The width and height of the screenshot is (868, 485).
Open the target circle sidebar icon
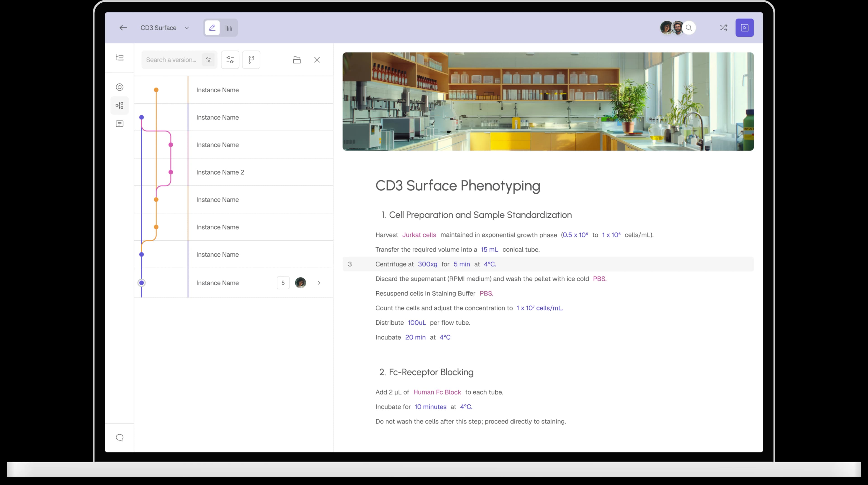pyautogui.click(x=120, y=87)
